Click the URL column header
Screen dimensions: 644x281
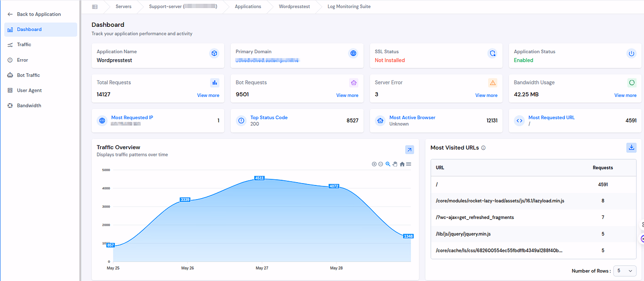coord(440,168)
